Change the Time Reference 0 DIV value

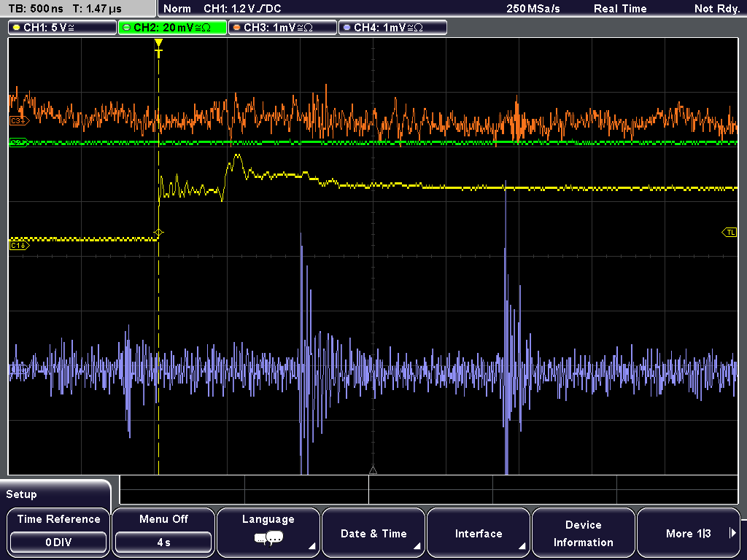point(58,542)
